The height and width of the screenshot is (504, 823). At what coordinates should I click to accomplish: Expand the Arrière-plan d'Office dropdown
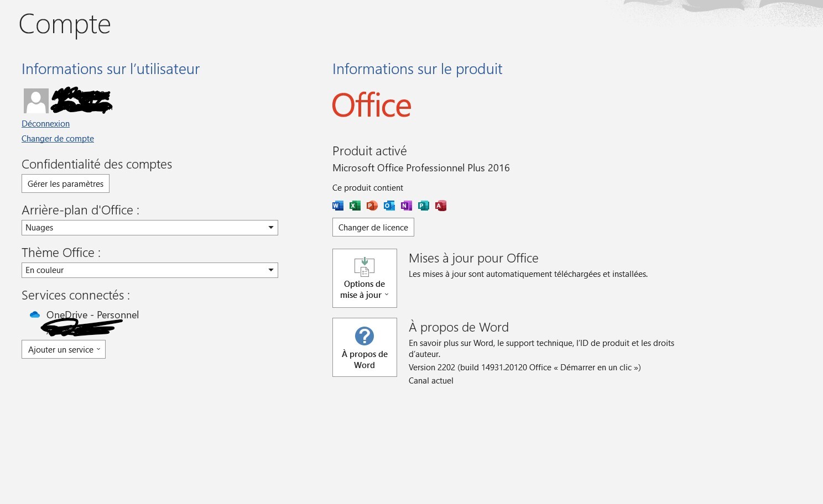tap(149, 228)
